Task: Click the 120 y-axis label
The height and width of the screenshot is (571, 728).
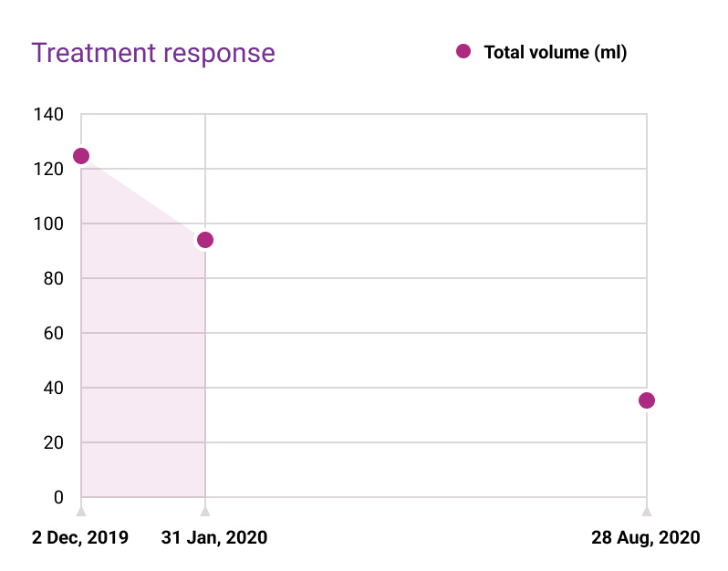Action: pyautogui.click(x=49, y=170)
